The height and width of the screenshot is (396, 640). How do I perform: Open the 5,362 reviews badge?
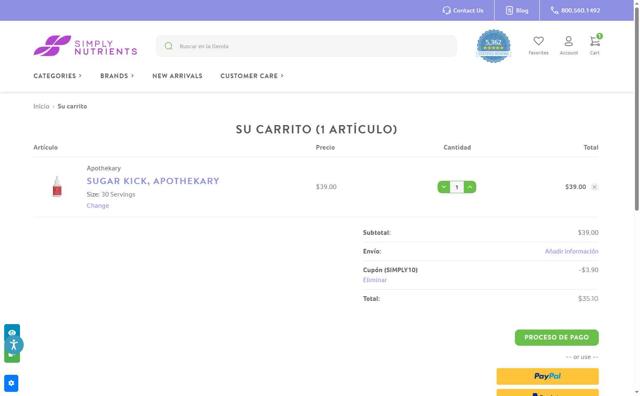pyautogui.click(x=493, y=46)
